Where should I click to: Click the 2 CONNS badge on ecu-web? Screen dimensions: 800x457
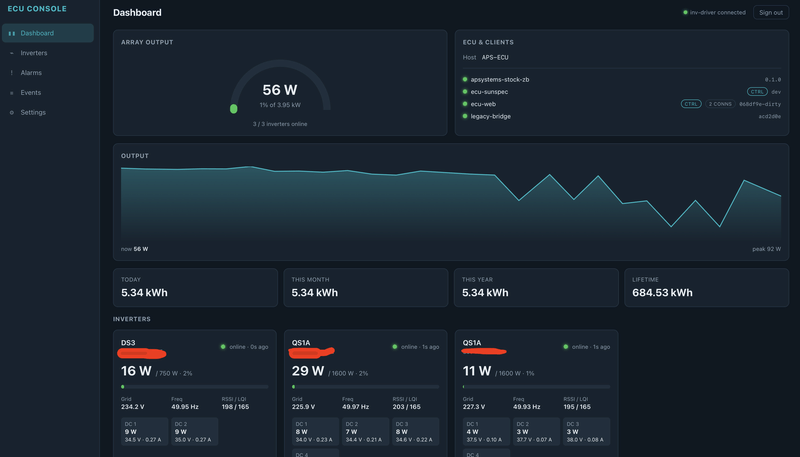(x=720, y=104)
